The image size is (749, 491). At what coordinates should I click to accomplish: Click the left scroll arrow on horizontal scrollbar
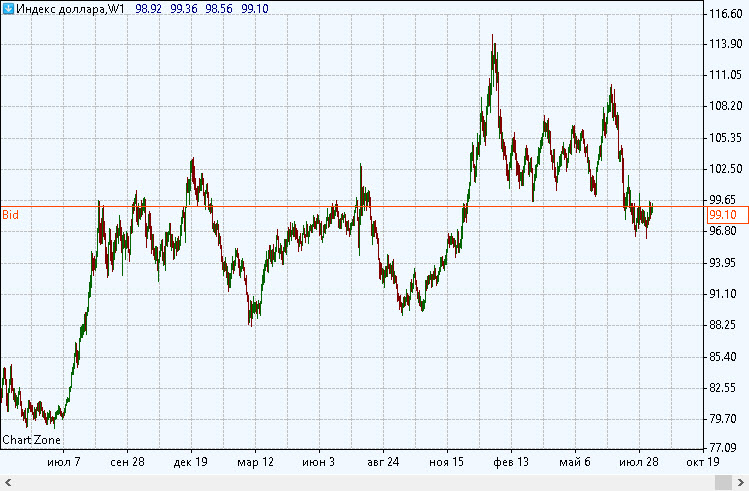6,483
